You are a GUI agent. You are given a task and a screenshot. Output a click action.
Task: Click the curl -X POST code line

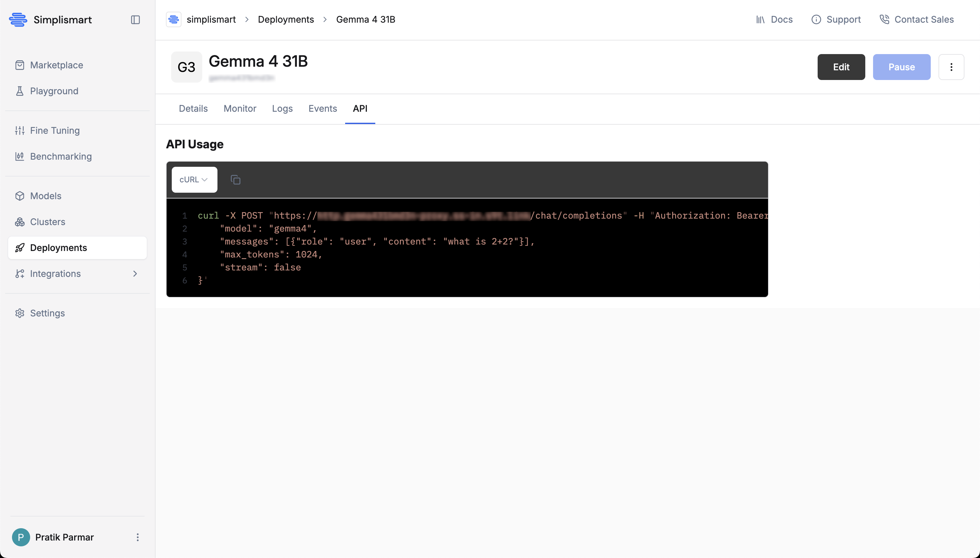pyautogui.click(x=483, y=216)
